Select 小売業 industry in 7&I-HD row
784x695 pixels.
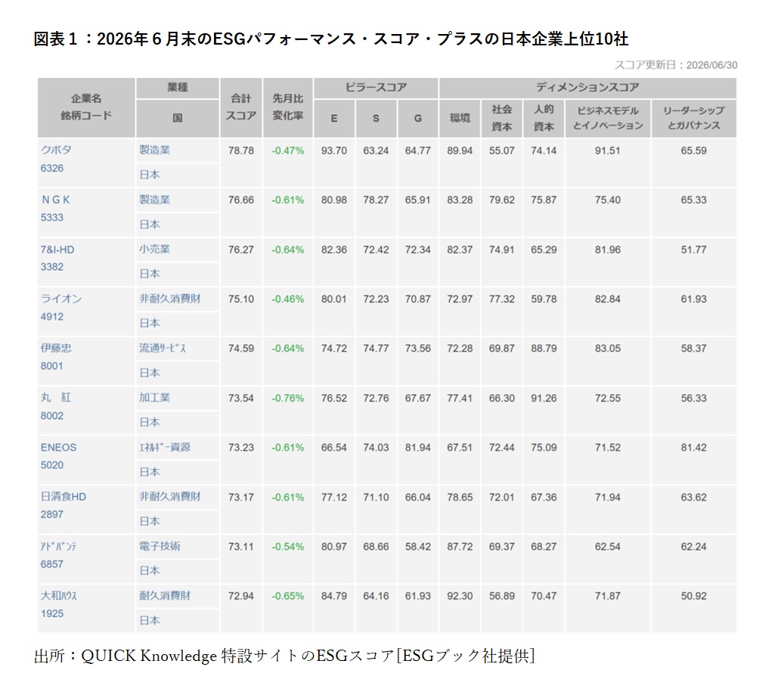[x=154, y=249]
